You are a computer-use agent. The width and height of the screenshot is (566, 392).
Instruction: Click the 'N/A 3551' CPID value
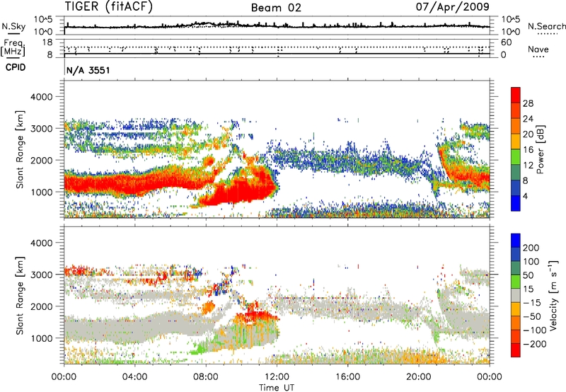click(88, 70)
